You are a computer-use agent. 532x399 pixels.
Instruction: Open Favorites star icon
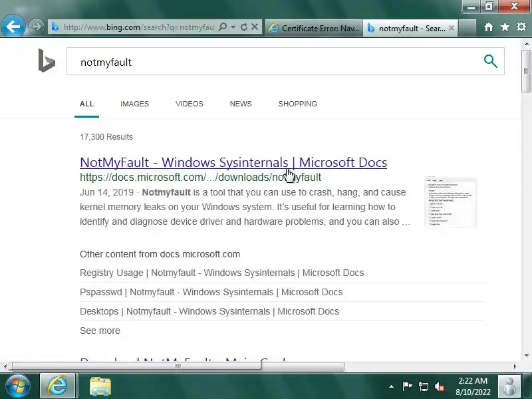point(505,27)
